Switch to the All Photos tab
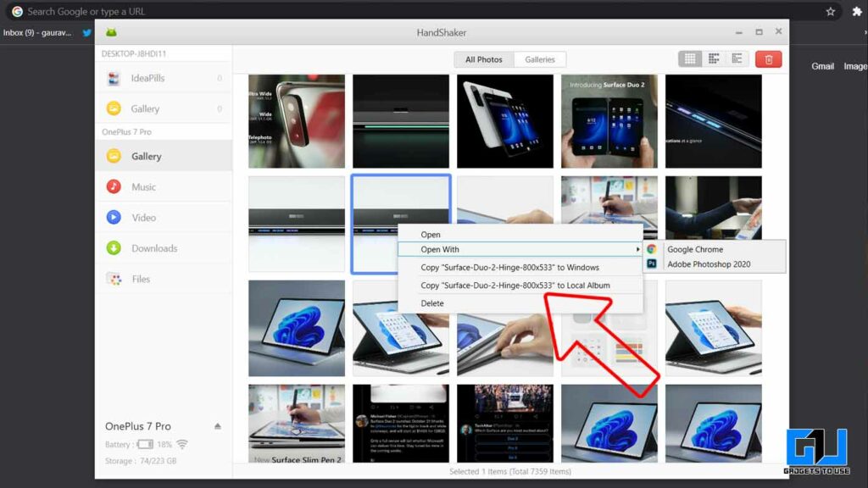The height and width of the screenshot is (488, 868). pyautogui.click(x=484, y=59)
